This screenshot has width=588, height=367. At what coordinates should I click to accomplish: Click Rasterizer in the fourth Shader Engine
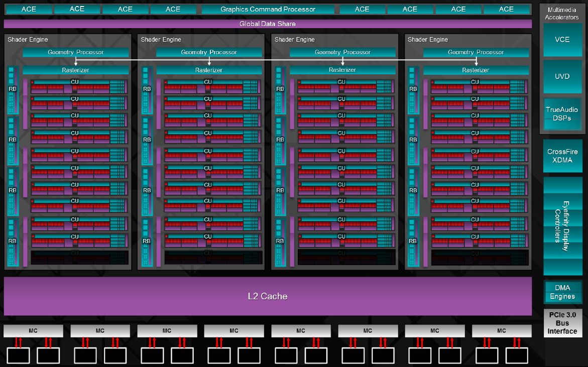(x=476, y=70)
